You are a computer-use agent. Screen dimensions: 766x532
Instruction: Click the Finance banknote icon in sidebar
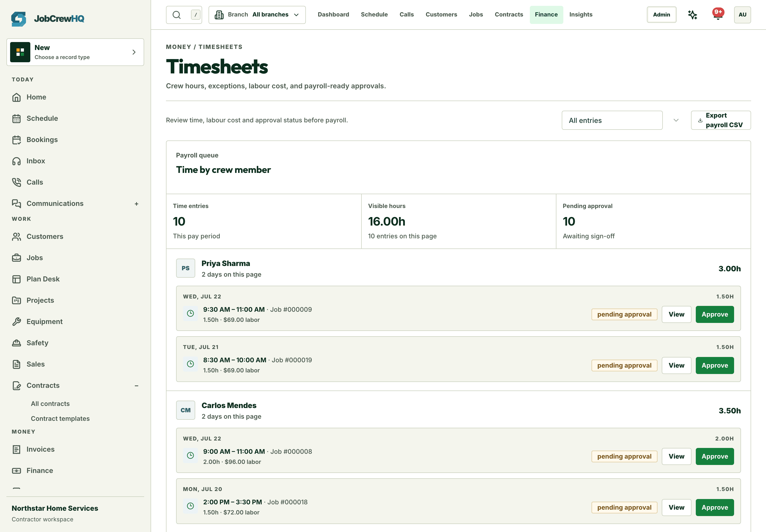pos(16,471)
